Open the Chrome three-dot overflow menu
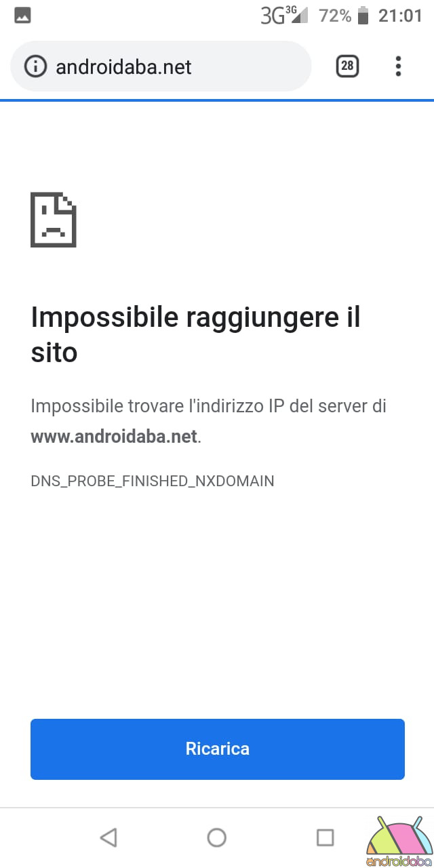Viewport: 434px width, 868px height. (x=398, y=66)
